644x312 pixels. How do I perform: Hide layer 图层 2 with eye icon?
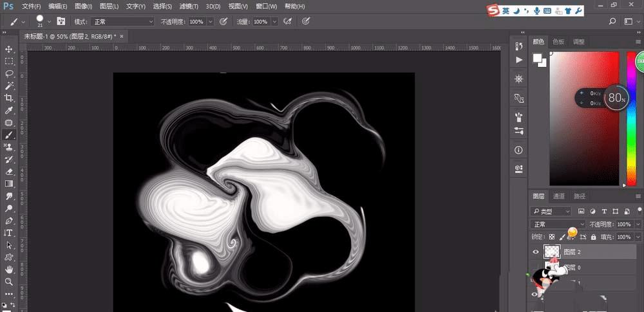click(x=536, y=252)
